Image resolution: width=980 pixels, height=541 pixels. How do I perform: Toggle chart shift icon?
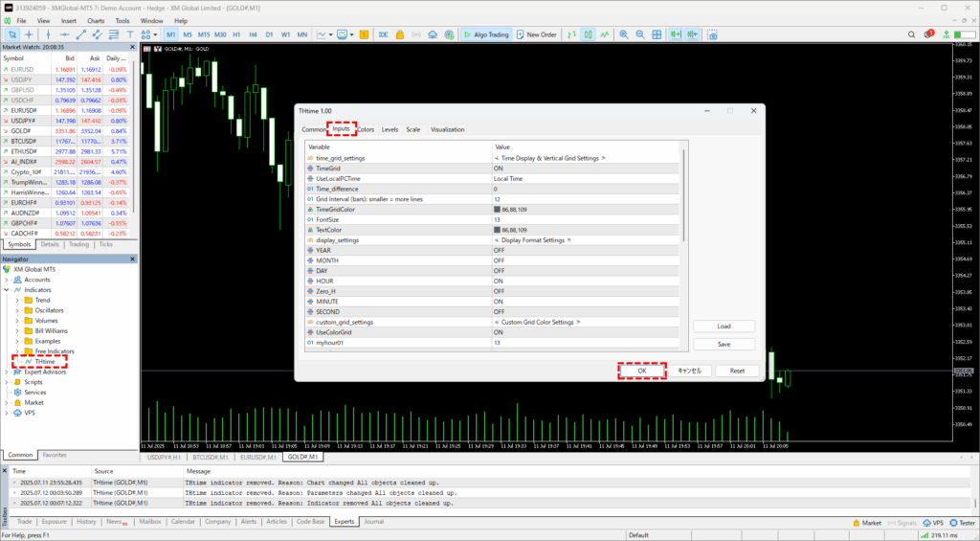(x=692, y=34)
